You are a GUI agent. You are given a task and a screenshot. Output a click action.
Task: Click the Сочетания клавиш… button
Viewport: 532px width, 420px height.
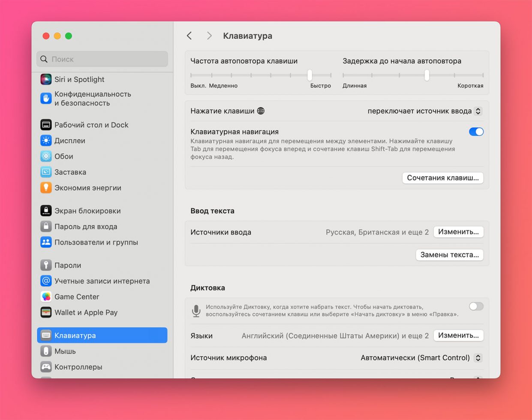click(443, 178)
